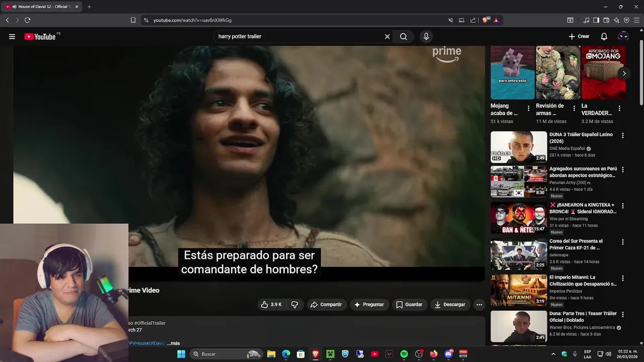Open Brave playlist music note icon
The height and width of the screenshot is (362, 644).
point(587,20)
